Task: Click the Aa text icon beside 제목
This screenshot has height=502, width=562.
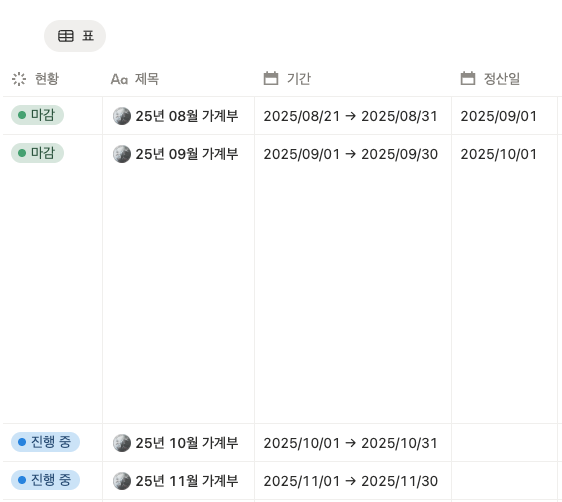Action: (119, 79)
